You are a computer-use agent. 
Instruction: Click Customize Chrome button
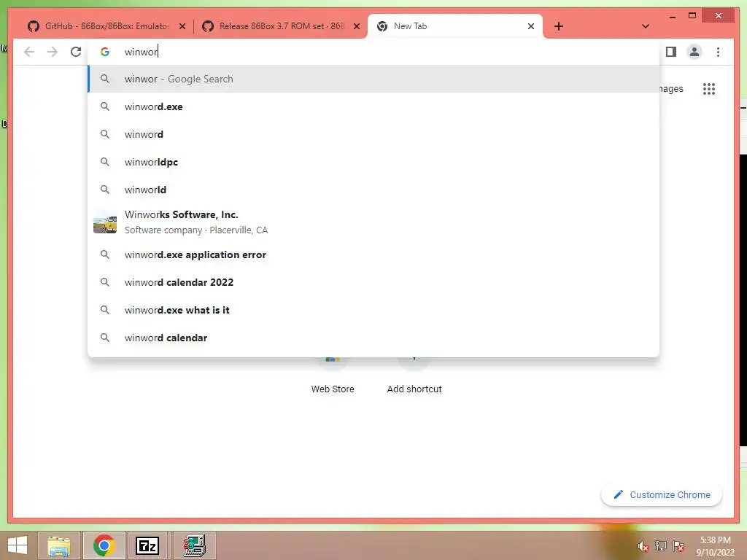pyautogui.click(x=662, y=495)
